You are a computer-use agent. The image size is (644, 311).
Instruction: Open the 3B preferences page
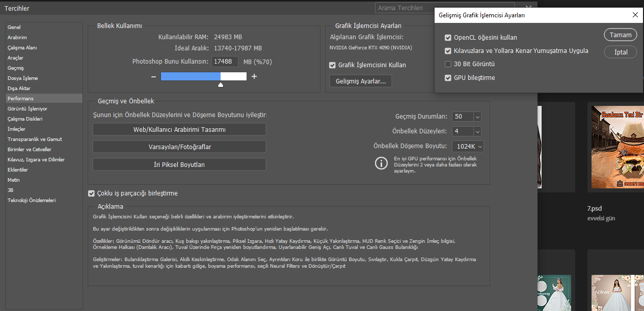pyautogui.click(x=10, y=190)
